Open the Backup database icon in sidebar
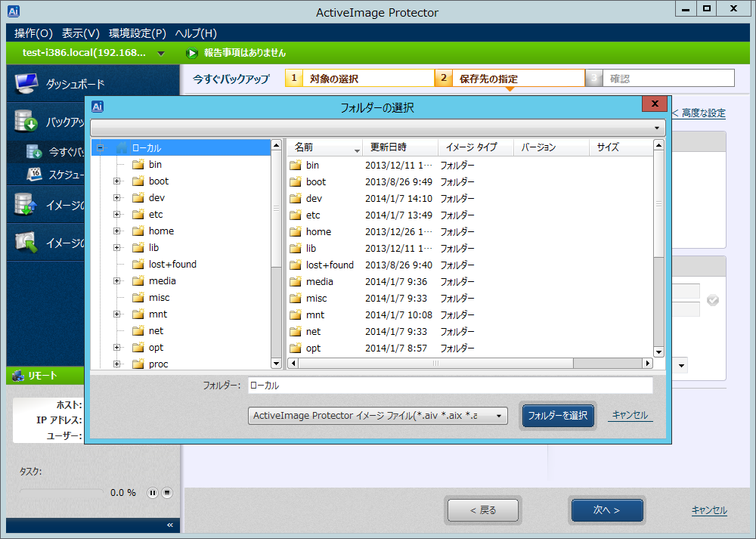Viewport: 756px width, 539px height. 26,120
